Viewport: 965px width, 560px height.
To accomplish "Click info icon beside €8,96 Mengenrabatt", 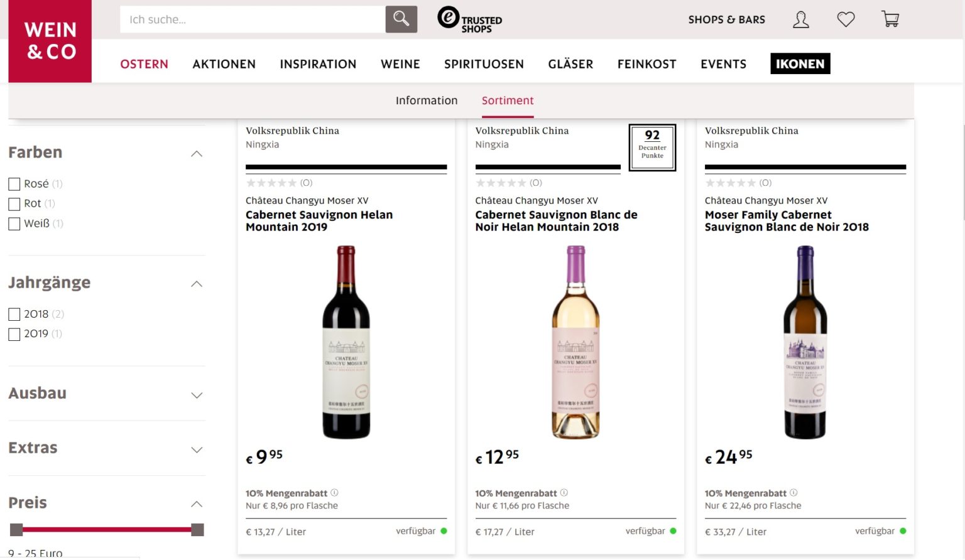I will point(335,493).
